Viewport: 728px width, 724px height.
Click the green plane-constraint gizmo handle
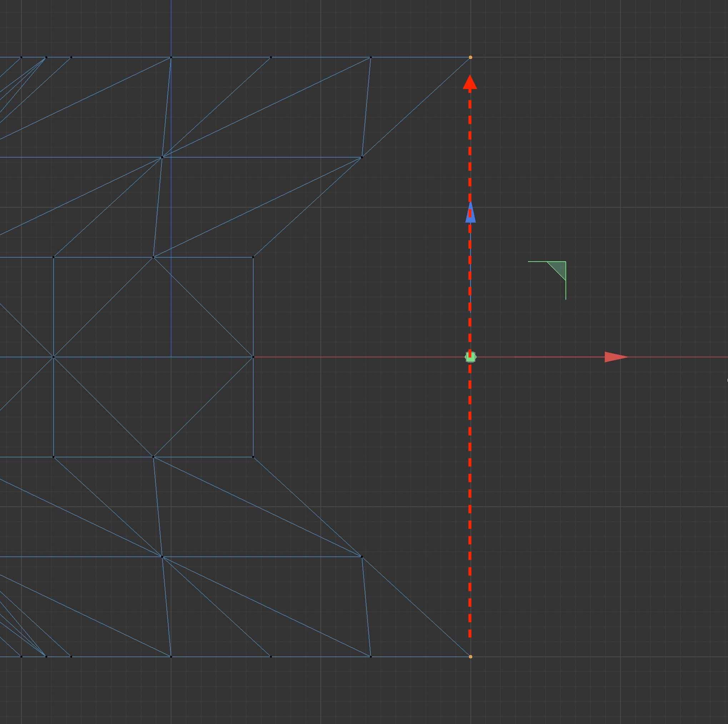point(556,271)
